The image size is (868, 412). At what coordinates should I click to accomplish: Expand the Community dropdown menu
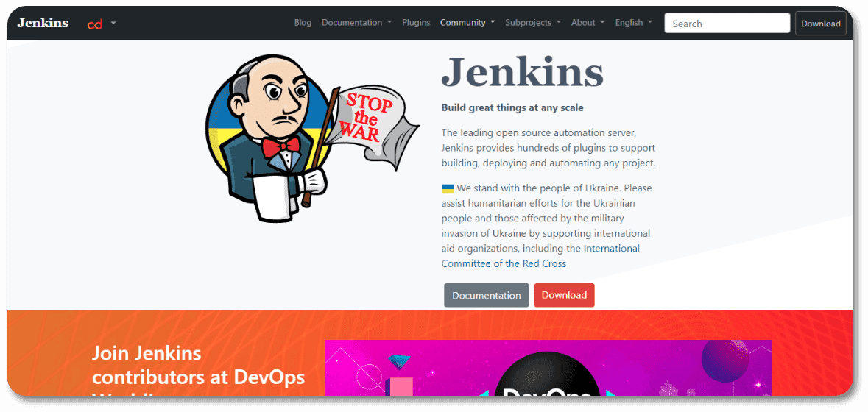(x=467, y=23)
